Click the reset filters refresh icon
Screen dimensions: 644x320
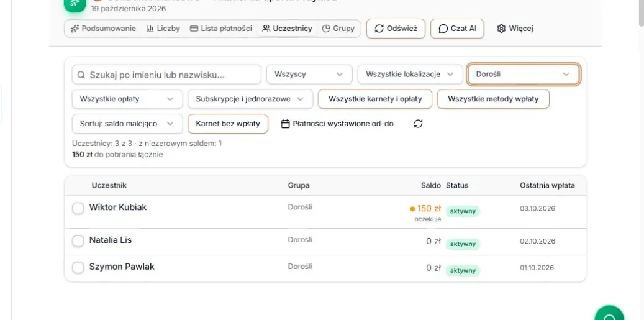pos(418,124)
